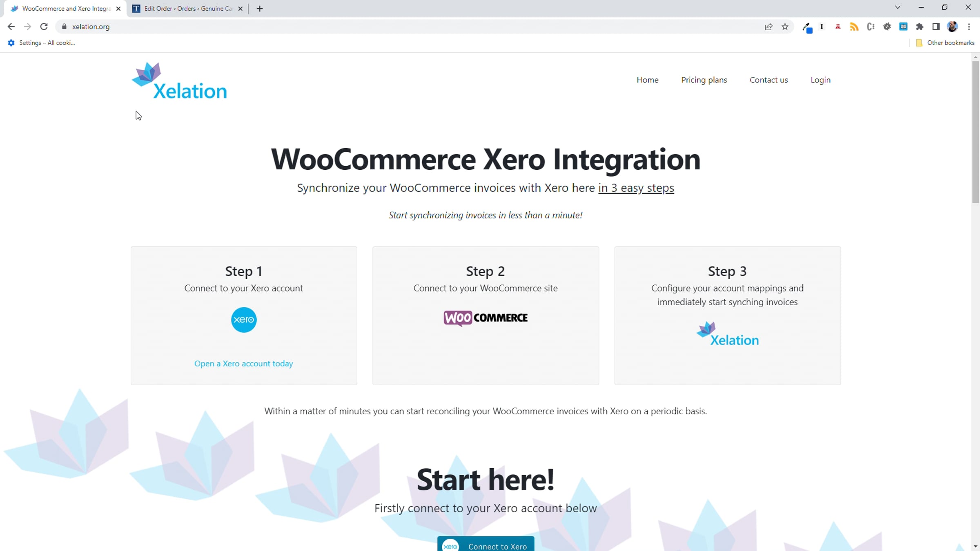This screenshot has width=980, height=551.
Task: Open the tab search dropdown arrow
Action: pos(898,7)
